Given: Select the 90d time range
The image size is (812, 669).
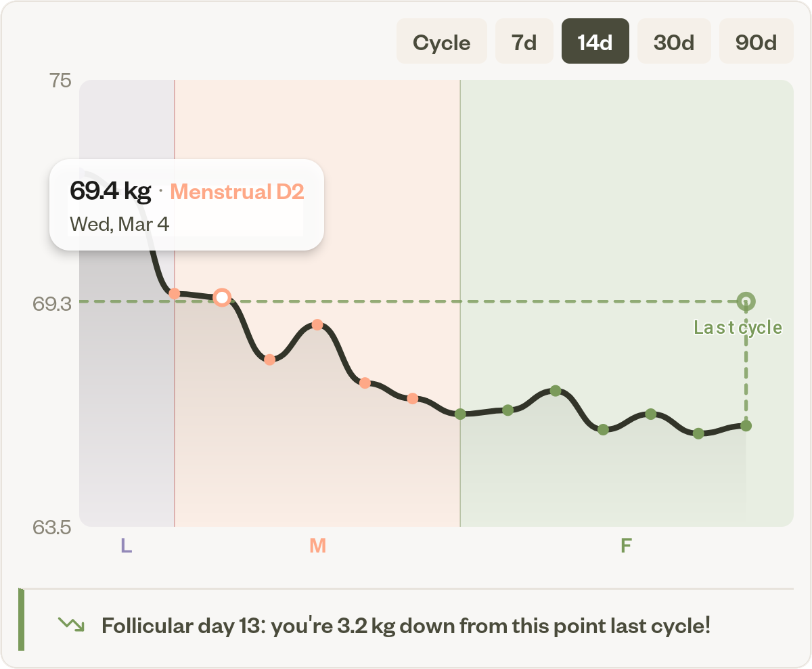Looking at the screenshot, I should (756, 41).
